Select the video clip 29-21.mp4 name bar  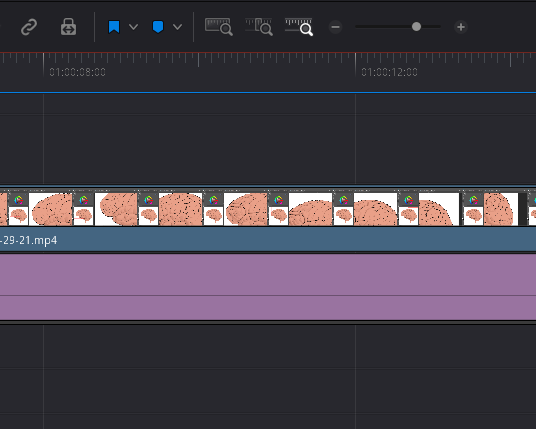268,240
